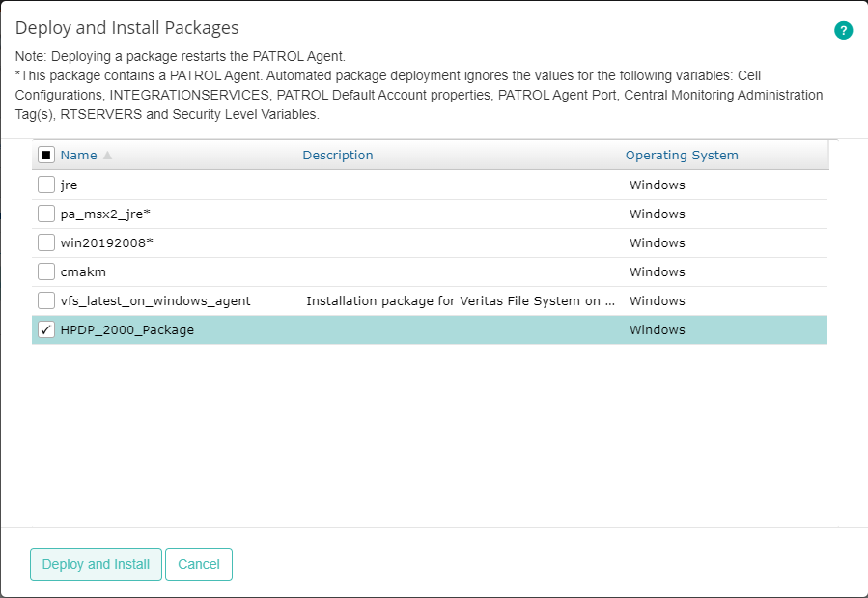Check the pa_msx2_jre* package checkbox

(43, 213)
